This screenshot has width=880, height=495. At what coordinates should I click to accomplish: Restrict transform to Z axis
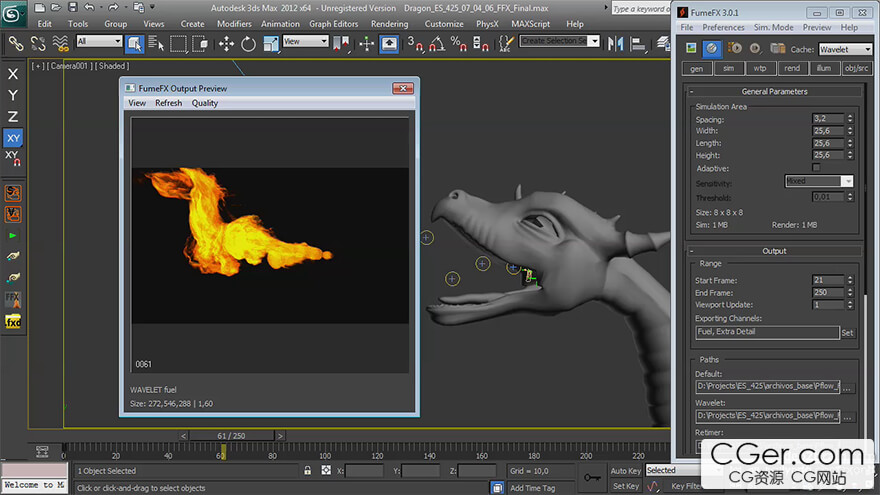(12, 116)
